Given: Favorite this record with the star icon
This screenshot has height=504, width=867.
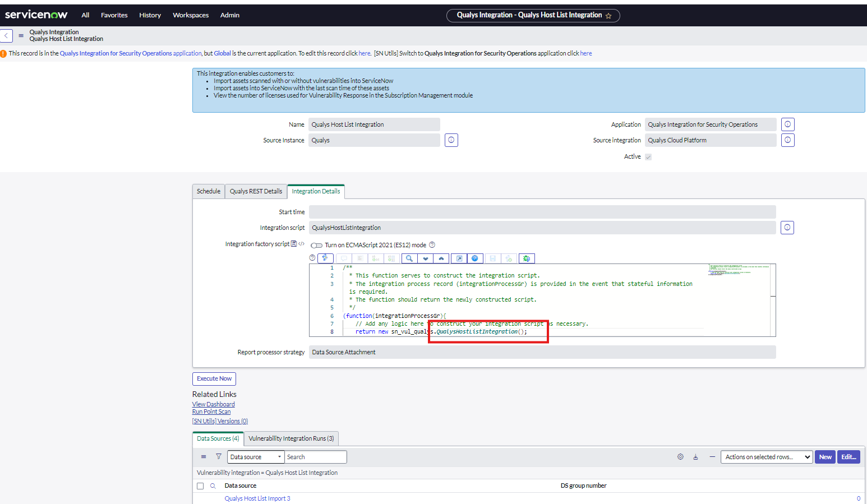Looking at the screenshot, I should click(x=608, y=16).
